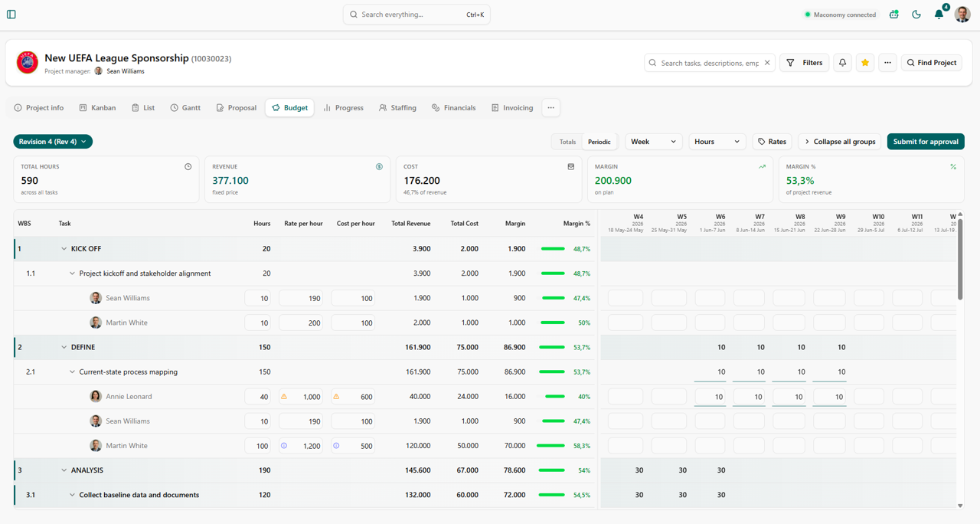Image resolution: width=980 pixels, height=524 pixels.
Task: Click the Margin % percent icon
Action: coord(953,166)
